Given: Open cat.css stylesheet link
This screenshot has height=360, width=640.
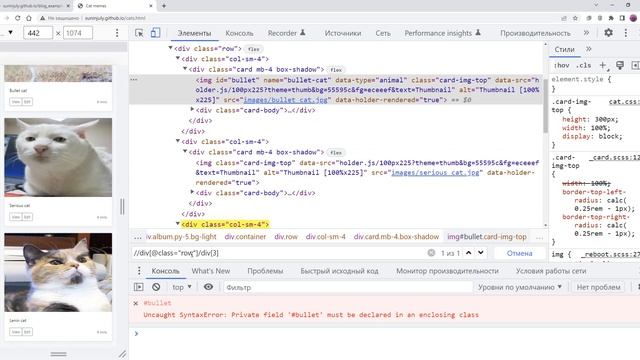Looking at the screenshot, I should click(x=624, y=102).
